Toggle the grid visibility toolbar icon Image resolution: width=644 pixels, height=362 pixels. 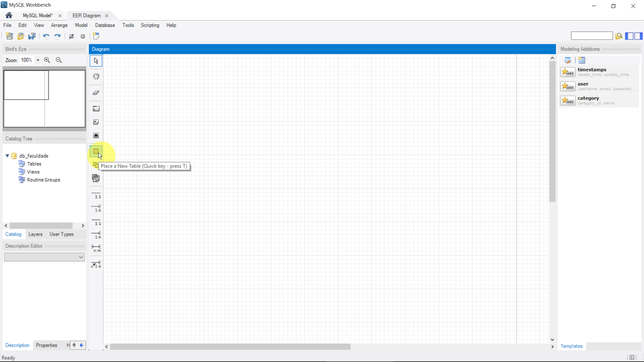coord(71,36)
